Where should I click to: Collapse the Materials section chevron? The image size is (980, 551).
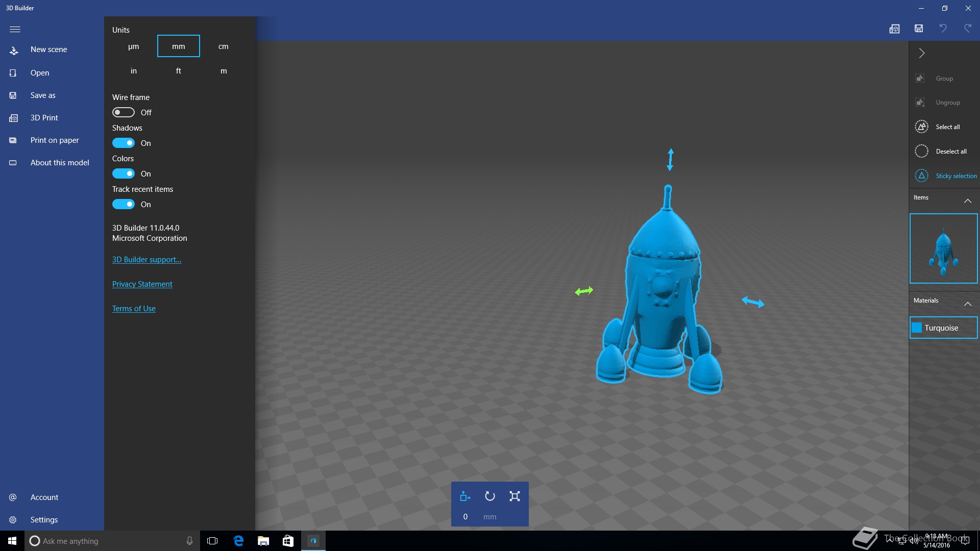click(967, 304)
